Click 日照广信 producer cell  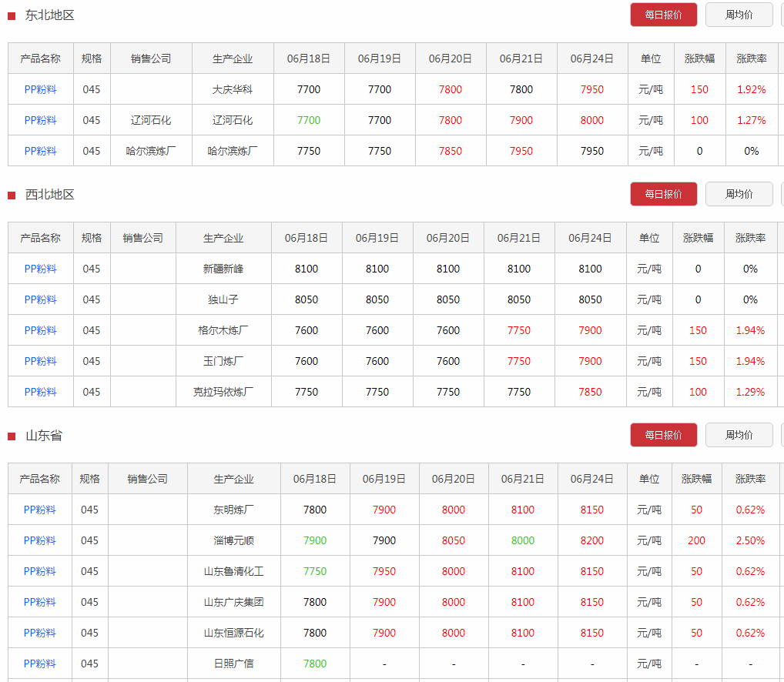[233, 664]
